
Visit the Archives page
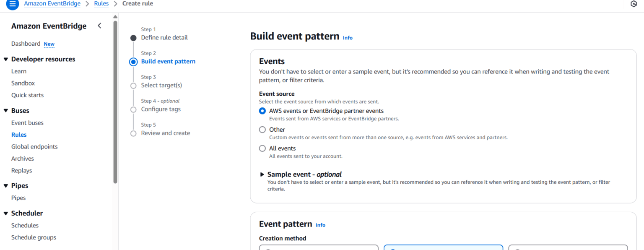tap(22, 158)
